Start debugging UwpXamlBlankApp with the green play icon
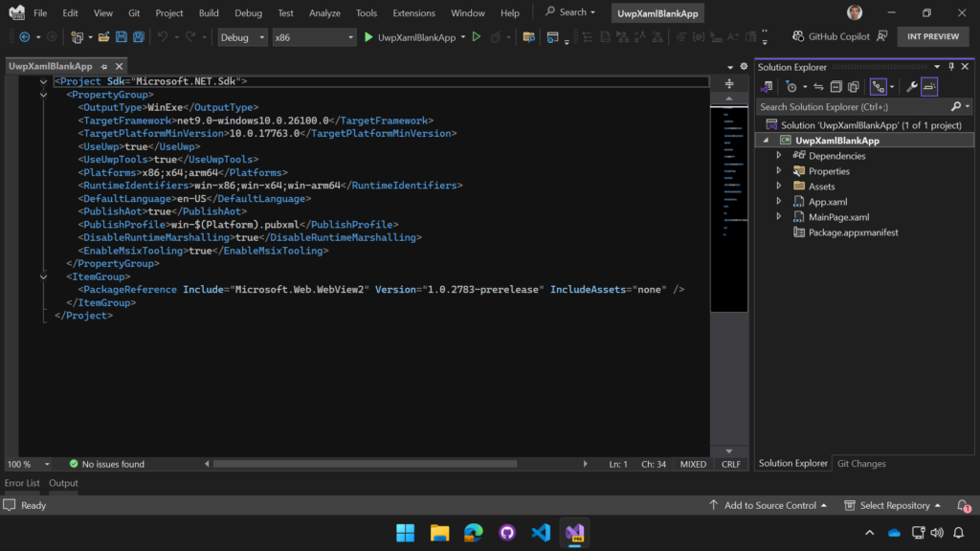Screen dimensions: 980x551 click(x=368, y=36)
